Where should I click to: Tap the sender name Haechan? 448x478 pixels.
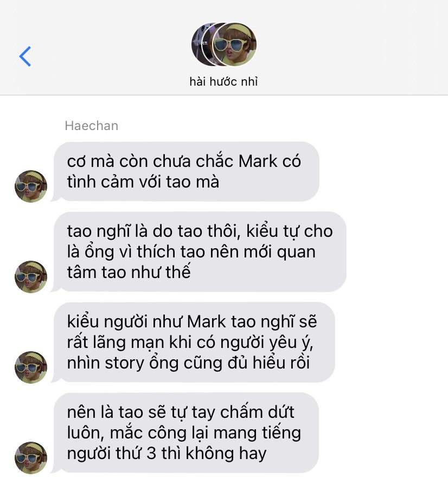click(x=92, y=126)
